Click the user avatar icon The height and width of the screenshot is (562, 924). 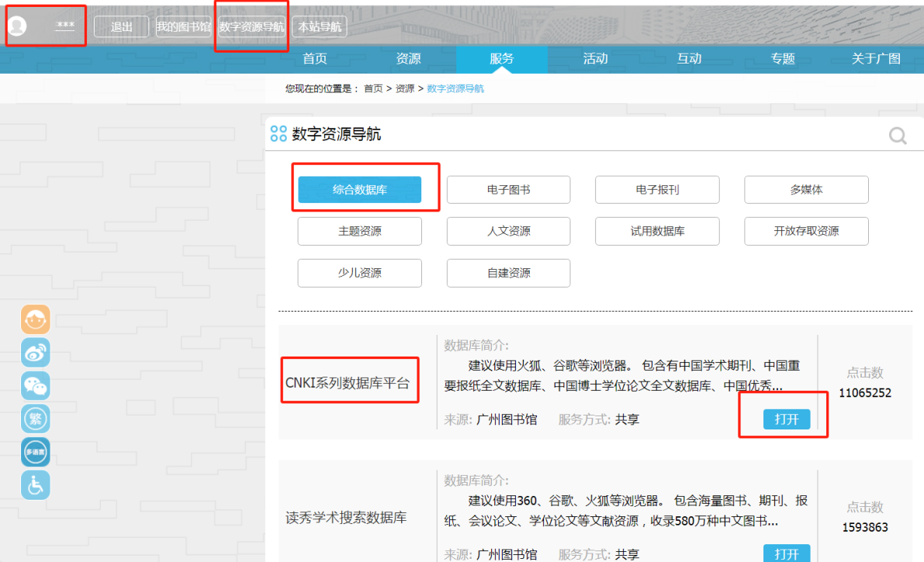pos(18,26)
